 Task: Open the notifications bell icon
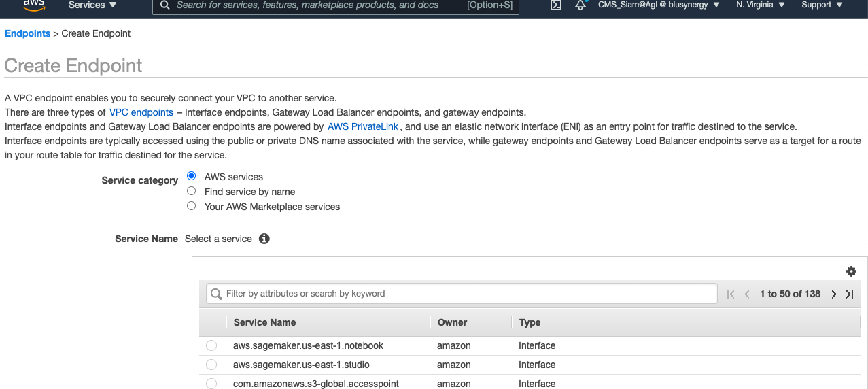[x=580, y=5]
